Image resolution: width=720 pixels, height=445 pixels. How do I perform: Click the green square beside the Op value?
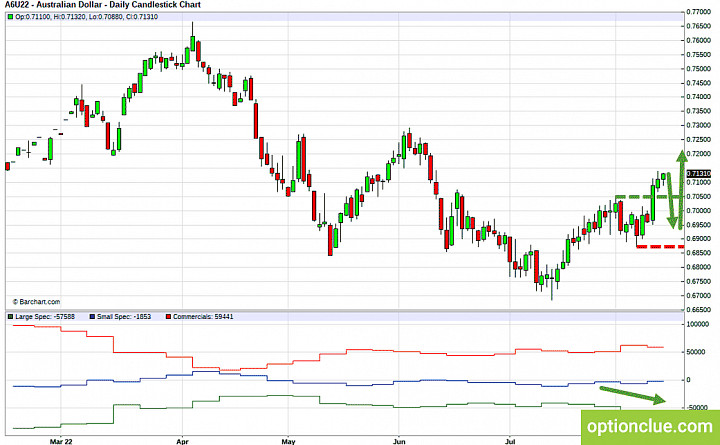10,17
